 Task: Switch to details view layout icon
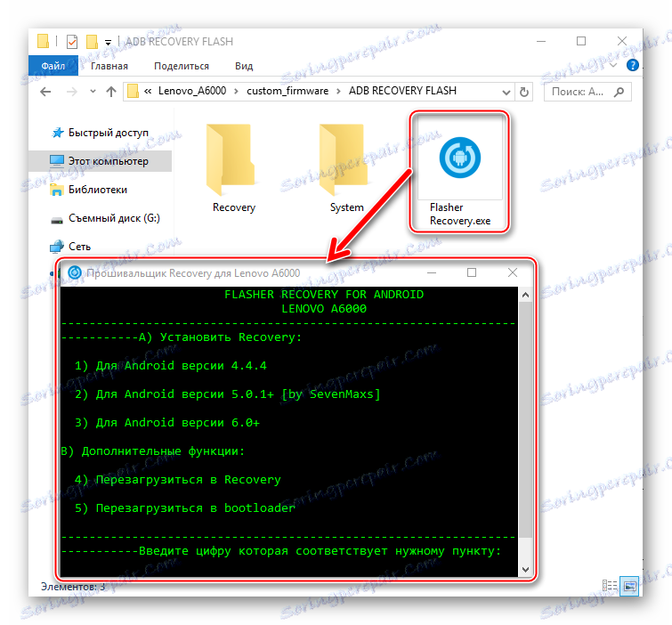610,586
